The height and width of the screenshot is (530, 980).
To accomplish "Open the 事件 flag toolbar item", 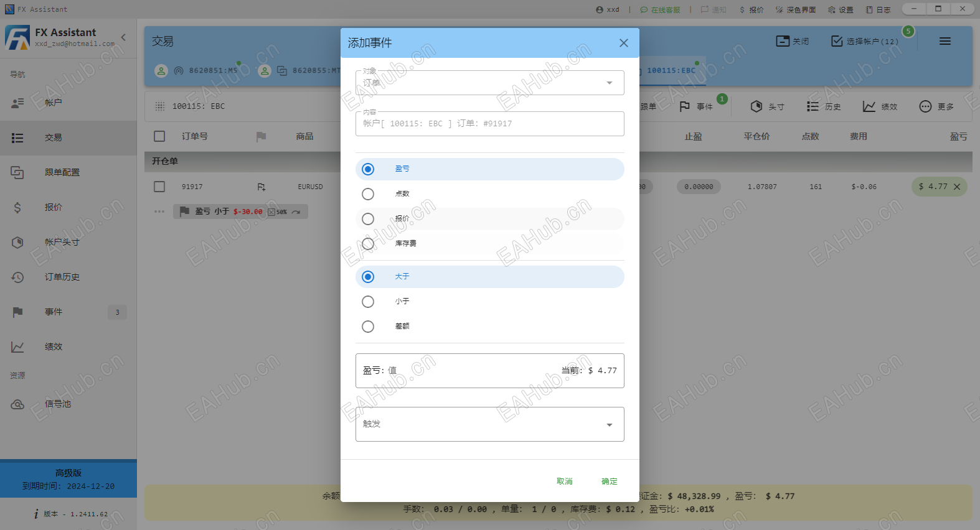I will 696,106.
